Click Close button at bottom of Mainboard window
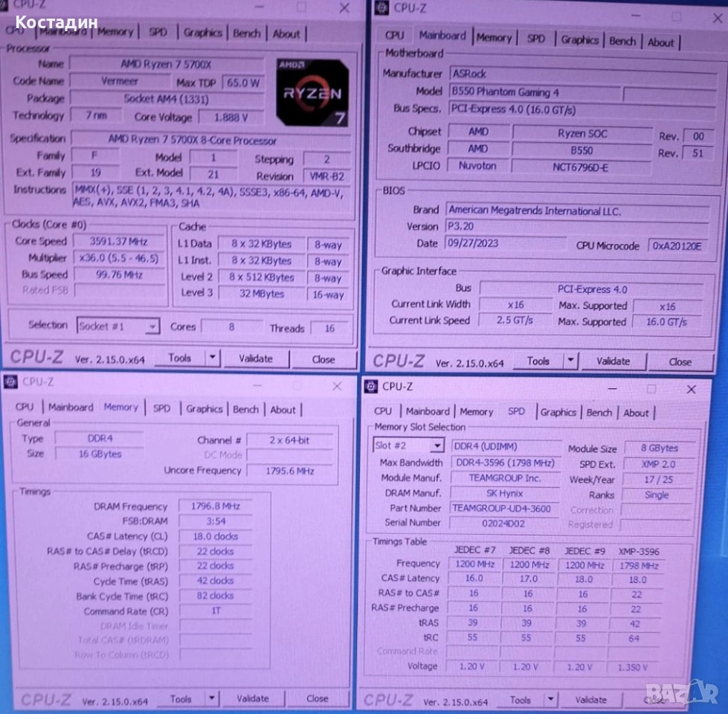Viewport: 728px width, 714px height. click(x=680, y=362)
